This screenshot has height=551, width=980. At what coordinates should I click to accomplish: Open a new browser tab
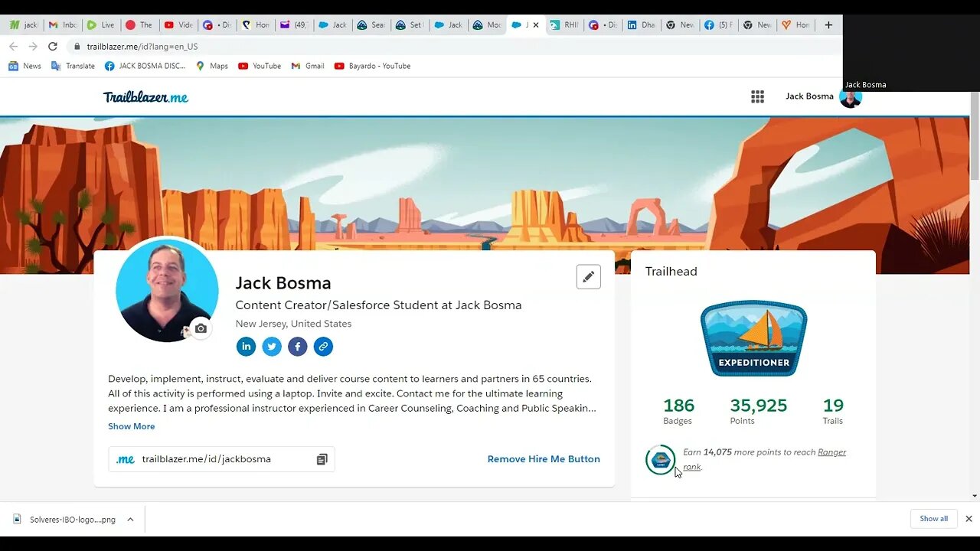(828, 25)
